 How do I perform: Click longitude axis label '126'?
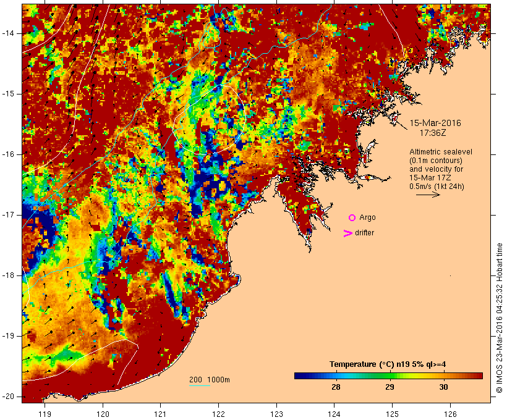coord(450,414)
